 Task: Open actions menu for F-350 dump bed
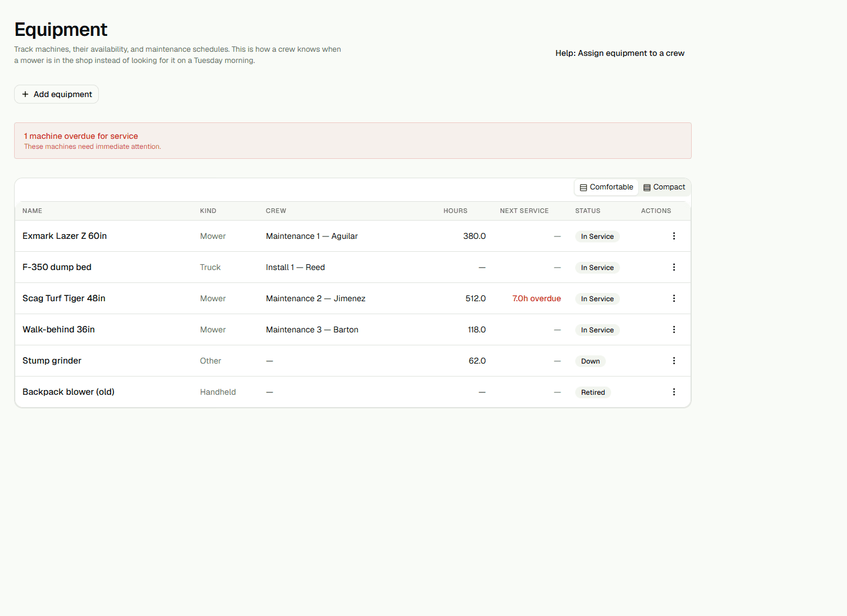coord(674,267)
